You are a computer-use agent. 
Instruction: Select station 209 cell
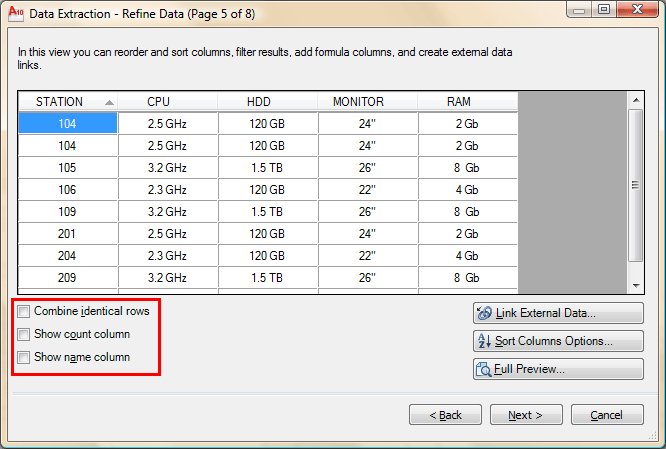coord(68,278)
